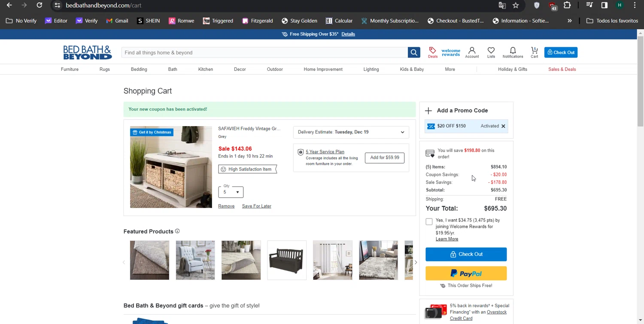Open the Furniture menu
Viewport: 644px width, 324px height.
tap(70, 69)
